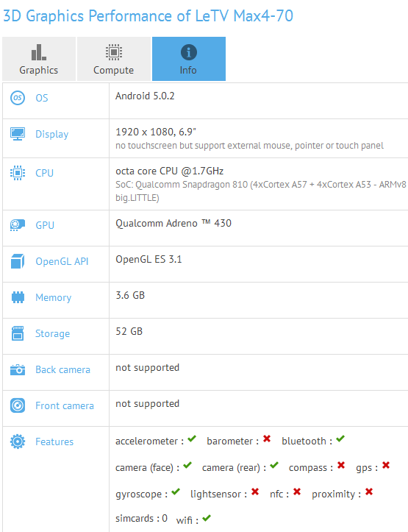Click the accelerometer green checkmark
The image size is (408, 532).
click(192, 439)
